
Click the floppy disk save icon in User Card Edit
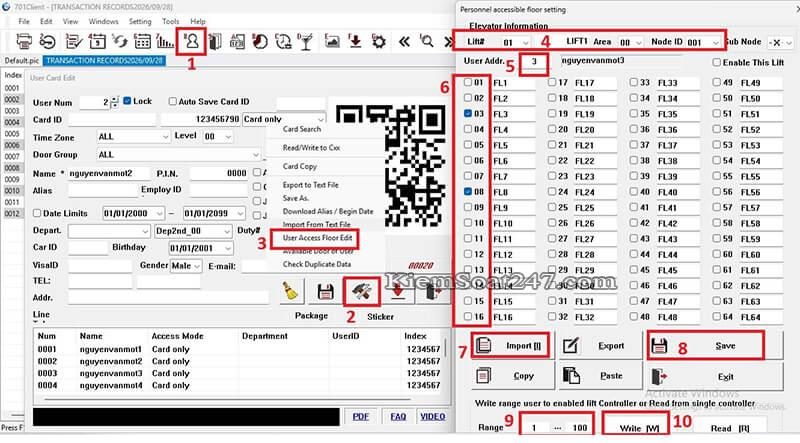coord(326,292)
